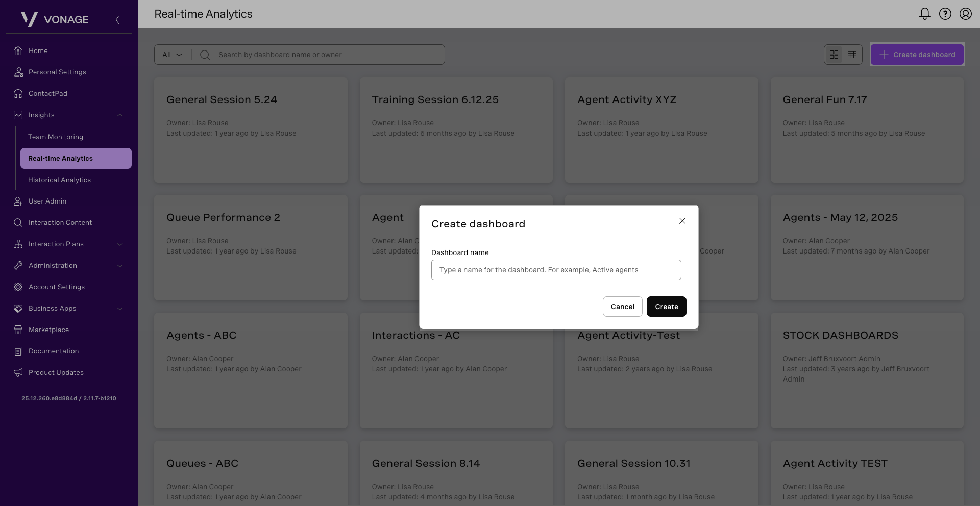Collapse the sidebar with the arrow icon

[x=117, y=20]
